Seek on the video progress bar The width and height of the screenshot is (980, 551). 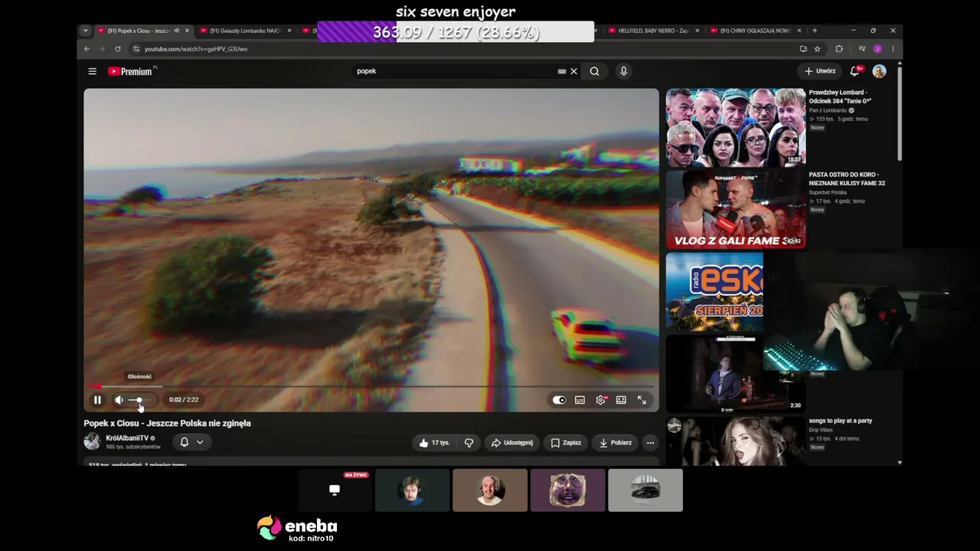(371, 386)
